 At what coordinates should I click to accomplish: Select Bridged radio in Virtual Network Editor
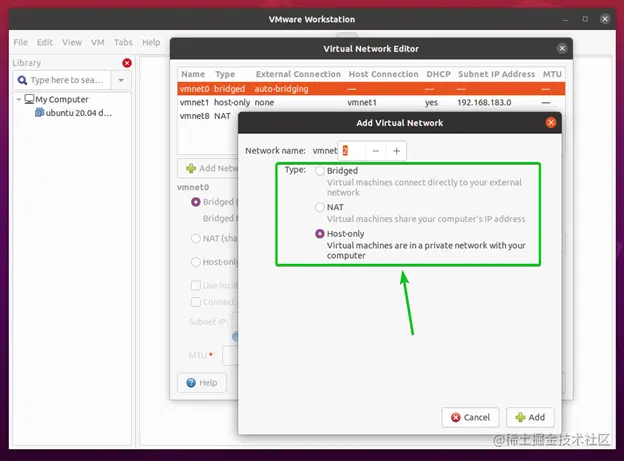(x=195, y=202)
